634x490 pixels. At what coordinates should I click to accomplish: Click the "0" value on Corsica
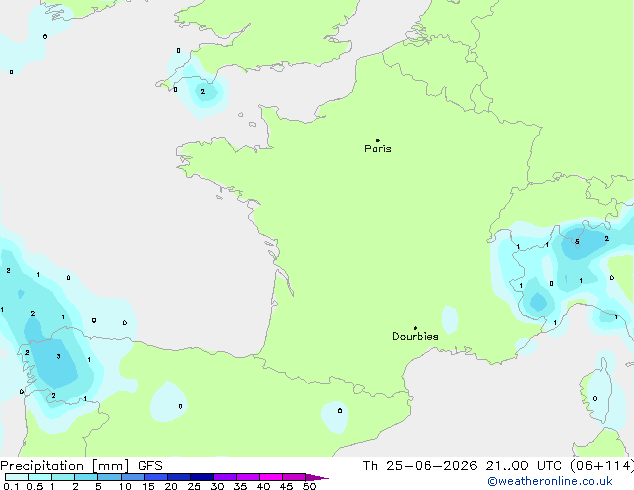coord(595,399)
